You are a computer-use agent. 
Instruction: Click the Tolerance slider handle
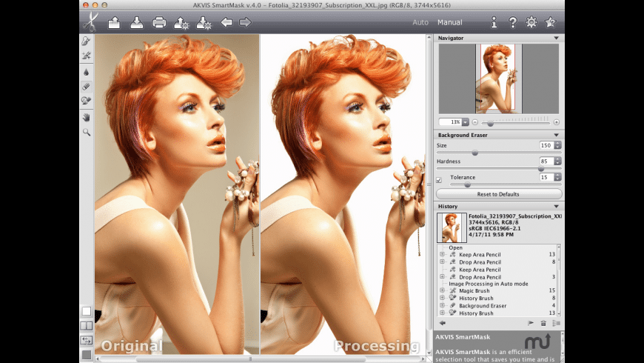(x=467, y=184)
